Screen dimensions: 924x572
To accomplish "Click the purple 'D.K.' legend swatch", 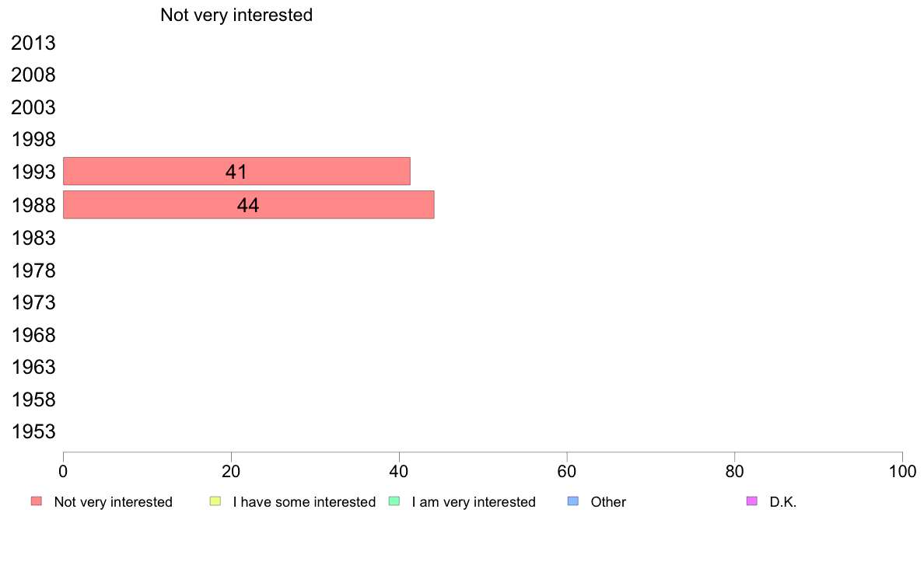I will coord(752,501).
